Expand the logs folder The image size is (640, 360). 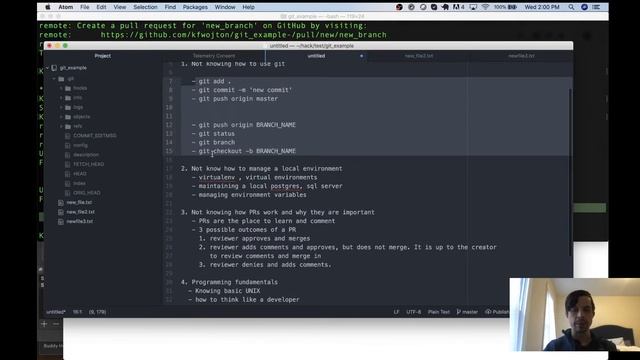pos(61,107)
